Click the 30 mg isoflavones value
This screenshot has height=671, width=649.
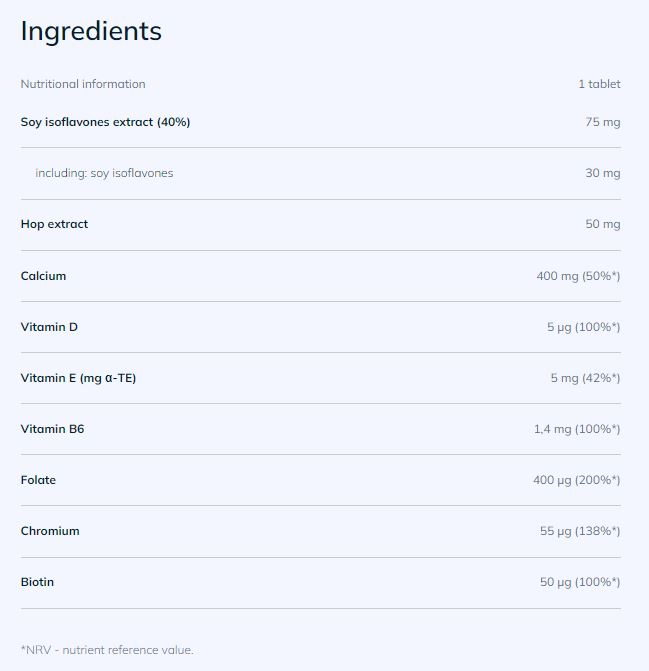coord(602,173)
